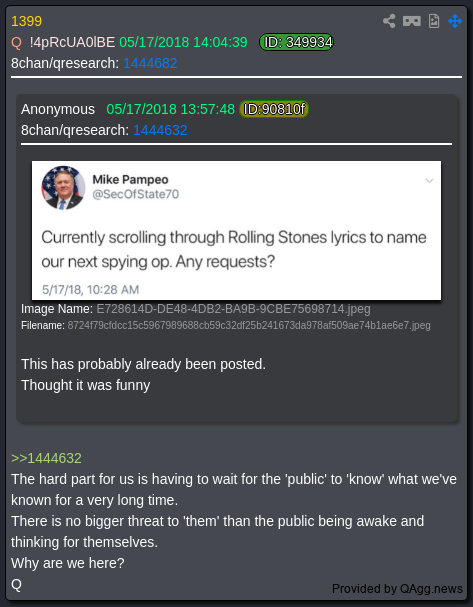Click the share icon on post 1399
The width and height of the screenshot is (473, 607).
pos(389,21)
